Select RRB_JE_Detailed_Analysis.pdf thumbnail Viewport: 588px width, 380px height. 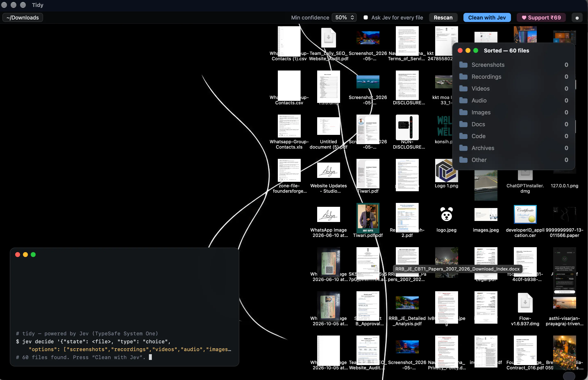click(407, 303)
